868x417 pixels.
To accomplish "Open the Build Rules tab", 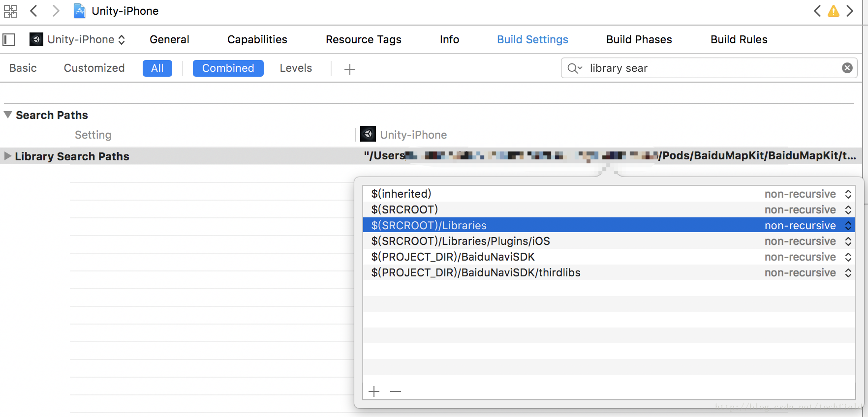I will (739, 39).
